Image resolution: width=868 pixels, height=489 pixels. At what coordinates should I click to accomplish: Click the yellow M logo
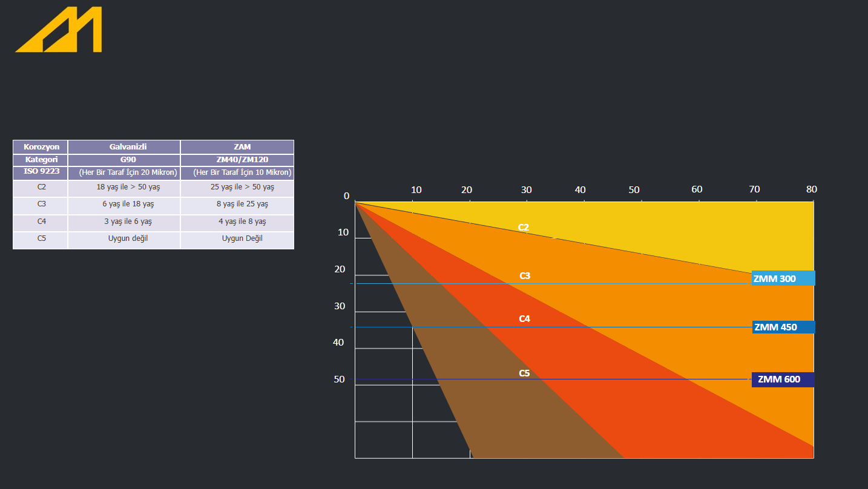pyautogui.click(x=59, y=30)
